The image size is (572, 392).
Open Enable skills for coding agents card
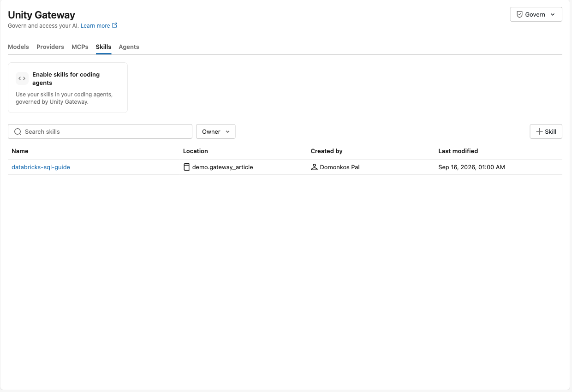click(x=68, y=88)
